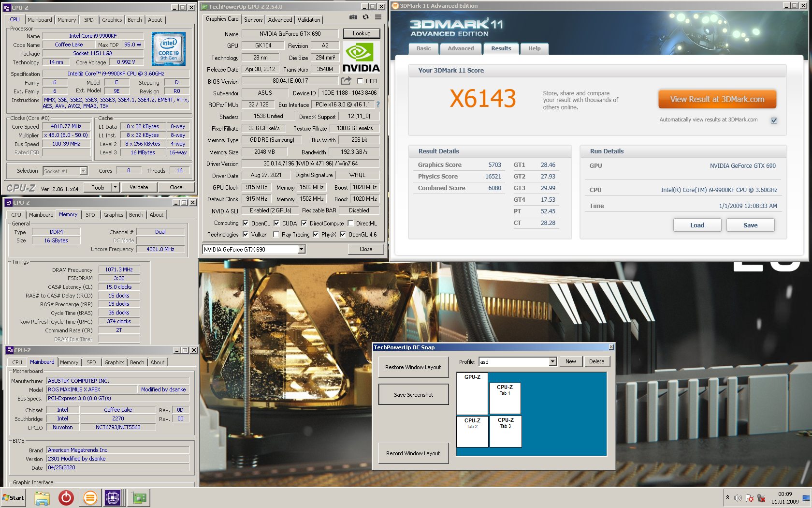The image size is (812, 508).
Task: Toggle the CUDA checkbox
Action: coord(276,223)
